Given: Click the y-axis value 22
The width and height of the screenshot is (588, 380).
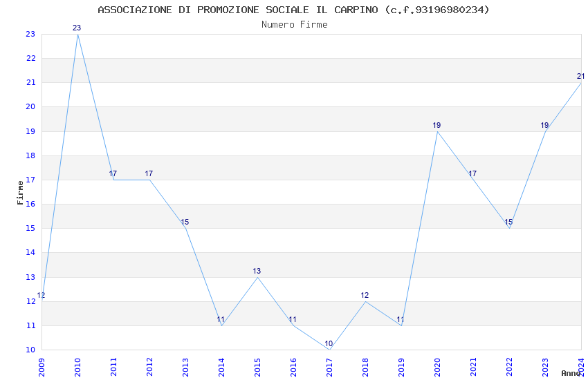Looking at the screenshot, I should 30,59.
